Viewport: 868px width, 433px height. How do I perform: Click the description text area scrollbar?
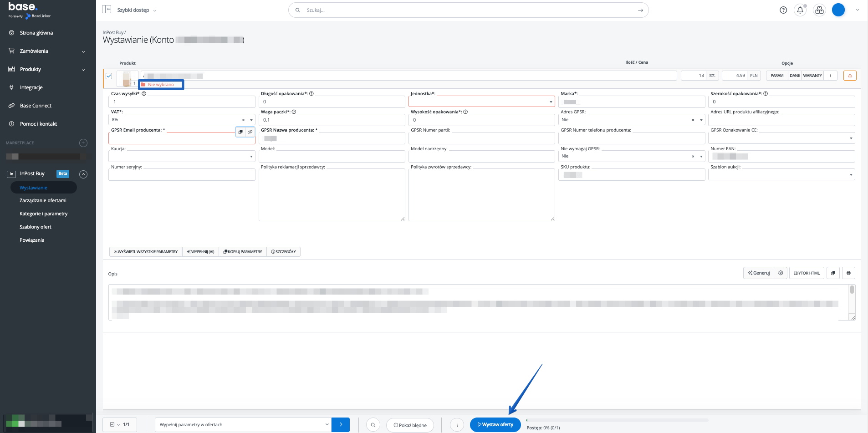coord(852,290)
